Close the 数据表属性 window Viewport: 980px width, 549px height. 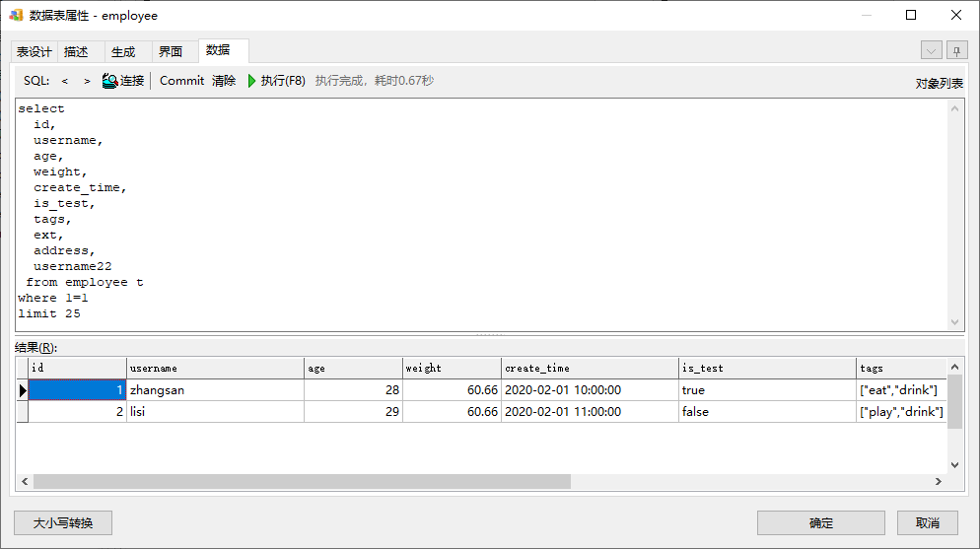click(x=956, y=15)
